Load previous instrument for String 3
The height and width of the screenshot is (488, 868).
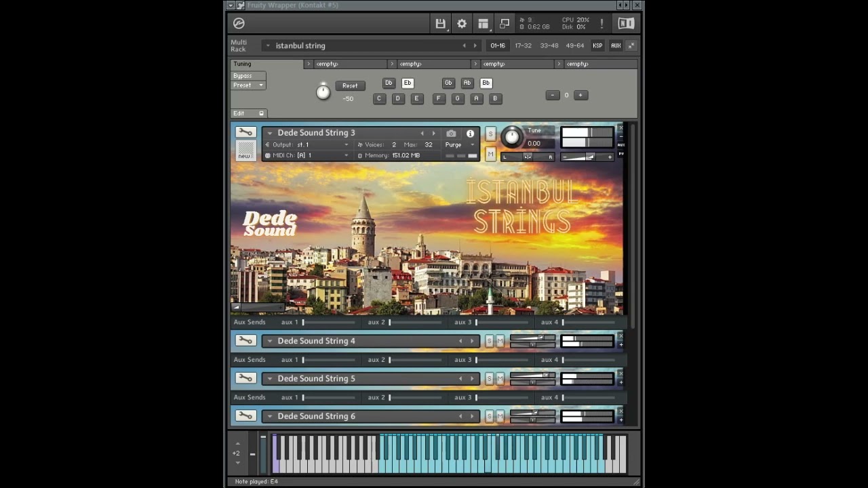tap(422, 134)
